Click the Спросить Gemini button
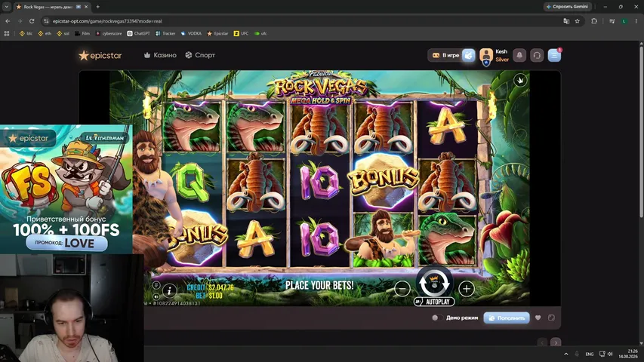Screen dimensions: 644x362 click(567, 7)
